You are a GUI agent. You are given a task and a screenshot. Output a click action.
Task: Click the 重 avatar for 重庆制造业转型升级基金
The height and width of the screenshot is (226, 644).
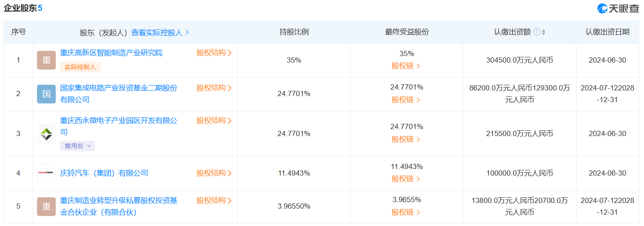pyautogui.click(x=46, y=206)
